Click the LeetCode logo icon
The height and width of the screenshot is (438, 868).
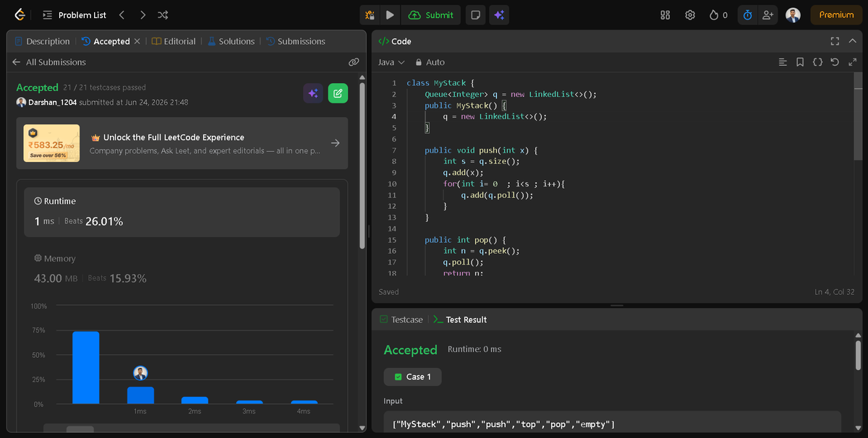[x=20, y=14]
